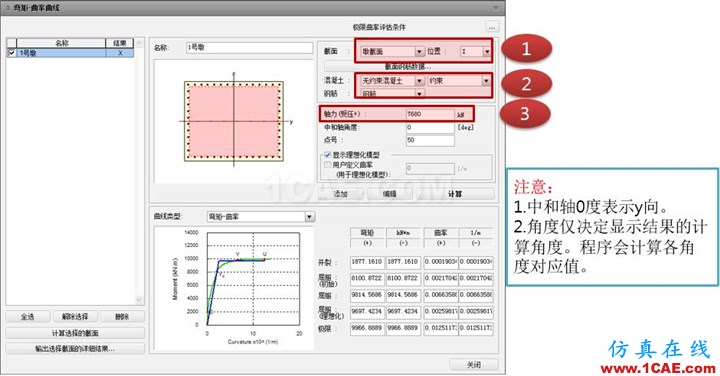This screenshot has width=720, height=376.
Task: Select the 1号墩 row in name list
Action: [x=71, y=53]
